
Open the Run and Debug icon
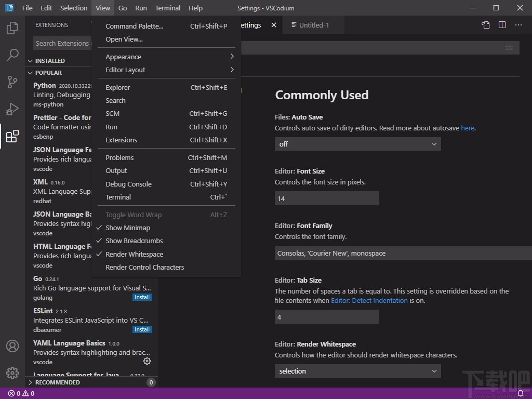pyautogui.click(x=12, y=109)
